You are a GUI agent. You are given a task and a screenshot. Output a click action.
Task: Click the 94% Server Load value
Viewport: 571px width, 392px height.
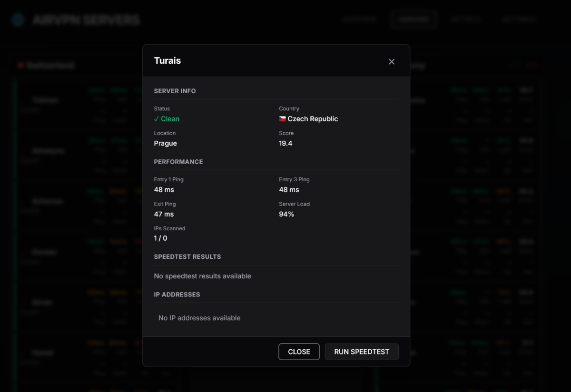tap(286, 214)
